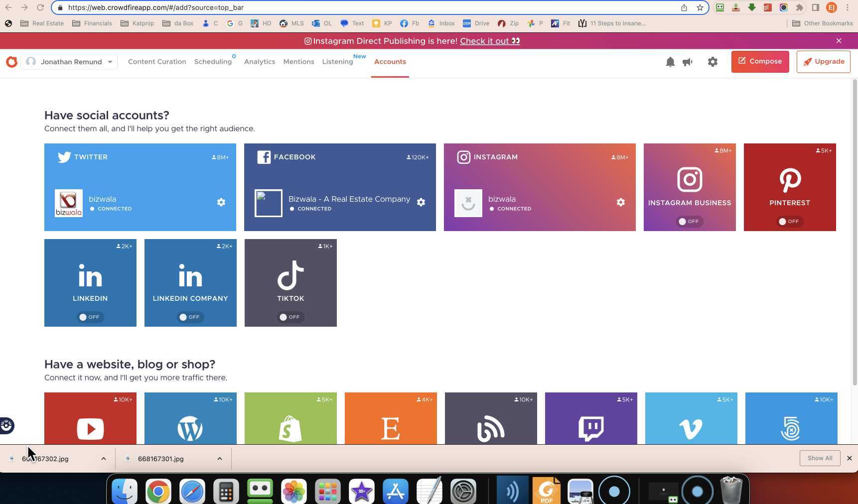Follow the 'Check it out' banner link
858x504 pixels.
coord(490,41)
